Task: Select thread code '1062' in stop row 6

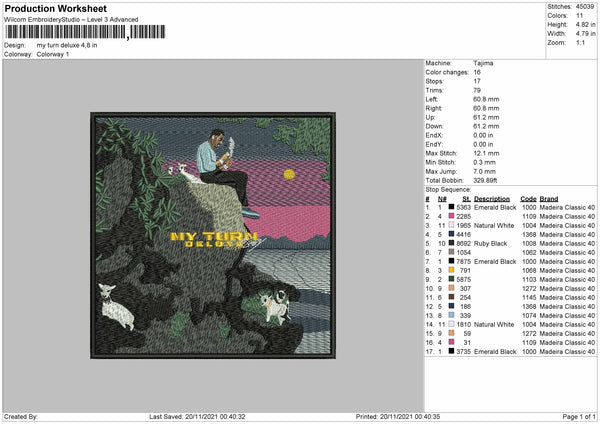Action: pos(529,252)
